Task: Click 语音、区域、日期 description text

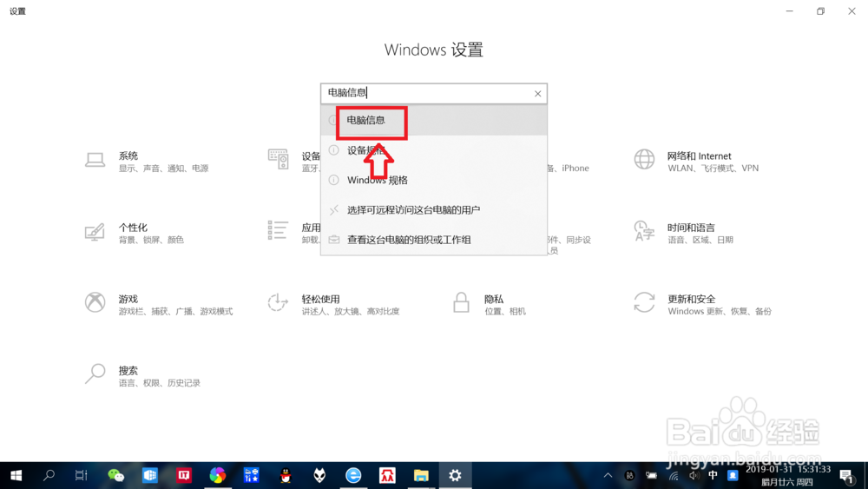Action: 700,240
